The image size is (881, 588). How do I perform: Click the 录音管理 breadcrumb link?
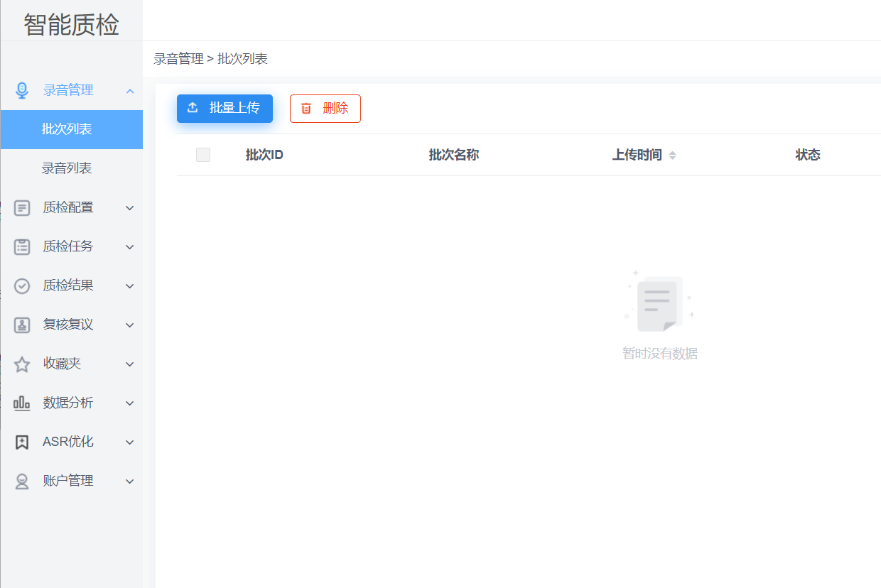(x=178, y=59)
